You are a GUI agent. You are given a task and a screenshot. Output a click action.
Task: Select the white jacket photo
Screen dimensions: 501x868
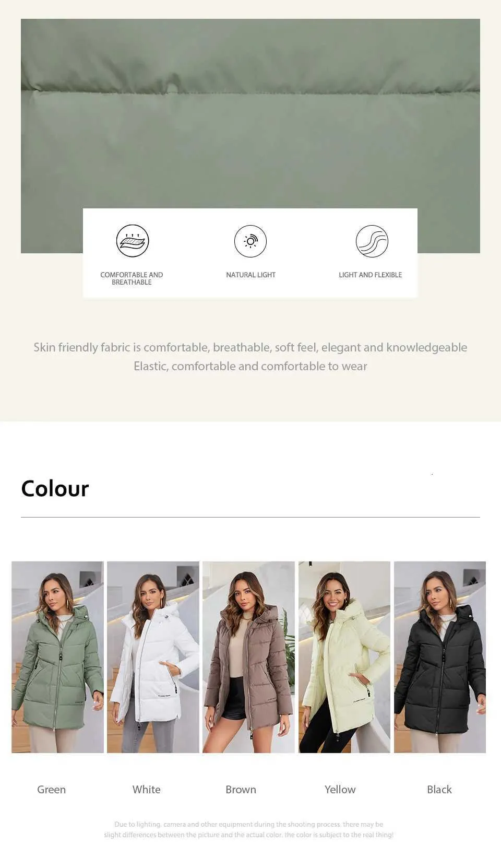click(153, 657)
